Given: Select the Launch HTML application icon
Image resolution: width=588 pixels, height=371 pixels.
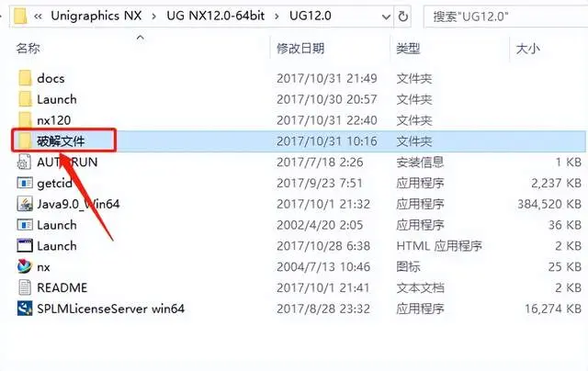Looking at the screenshot, I should point(25,246).
